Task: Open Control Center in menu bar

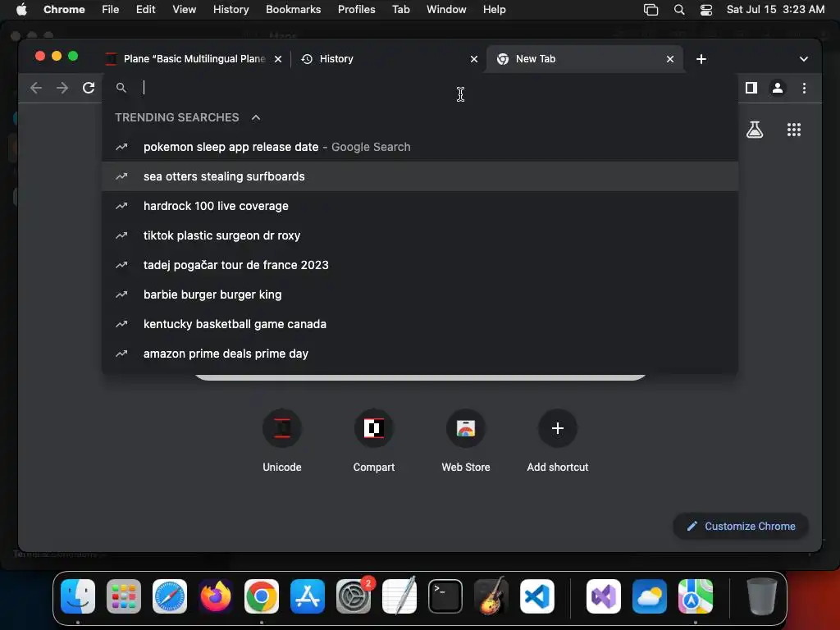Action: click(x=706, y=10)
